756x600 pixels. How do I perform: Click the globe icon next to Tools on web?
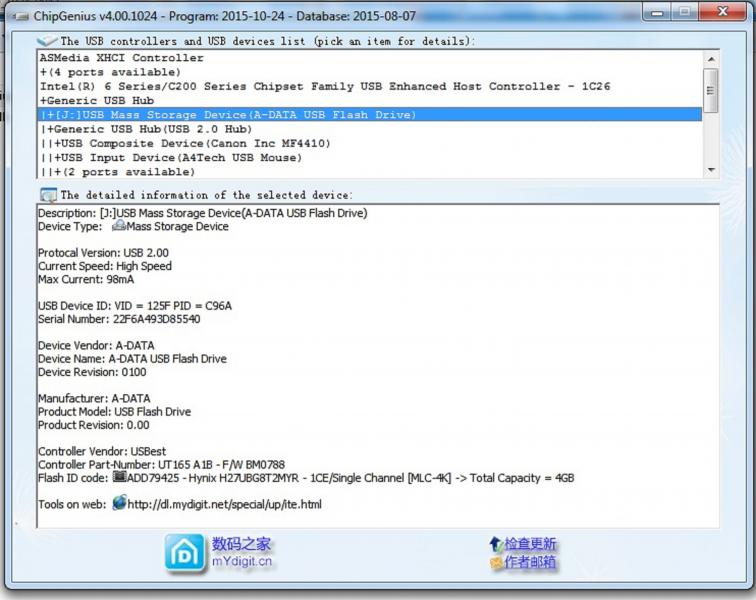[x=119, y=503]
